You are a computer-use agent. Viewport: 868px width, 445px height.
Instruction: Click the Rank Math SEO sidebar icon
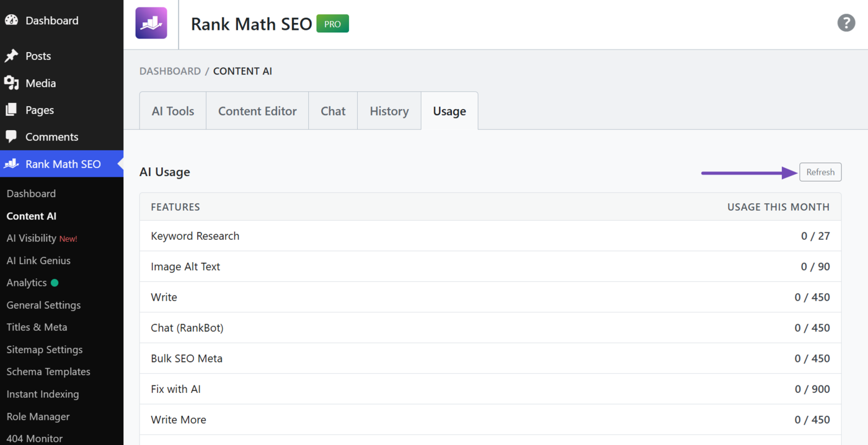click(x=11, y=164)
